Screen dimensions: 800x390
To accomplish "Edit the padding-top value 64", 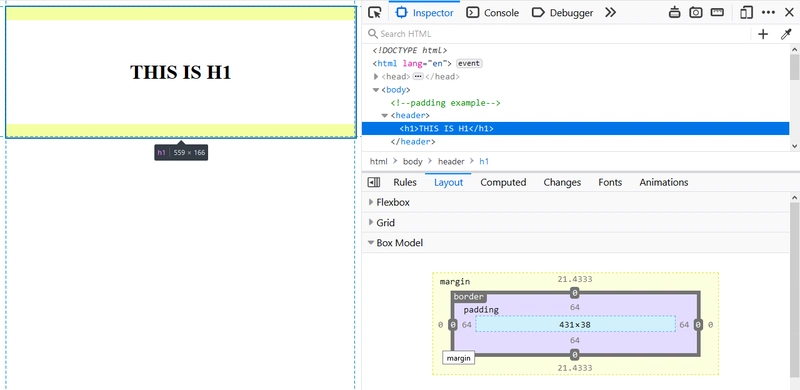I will [x=575, y=307].
